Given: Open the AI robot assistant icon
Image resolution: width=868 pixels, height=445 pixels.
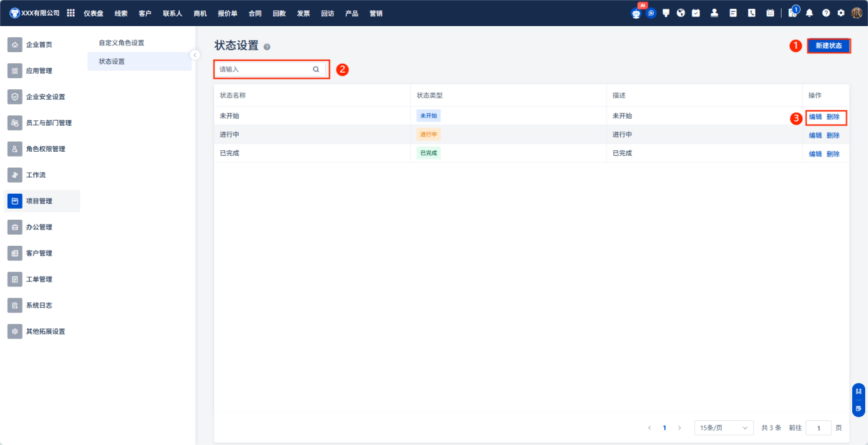Looking at the screenshot, I should (x=636, y=13).
